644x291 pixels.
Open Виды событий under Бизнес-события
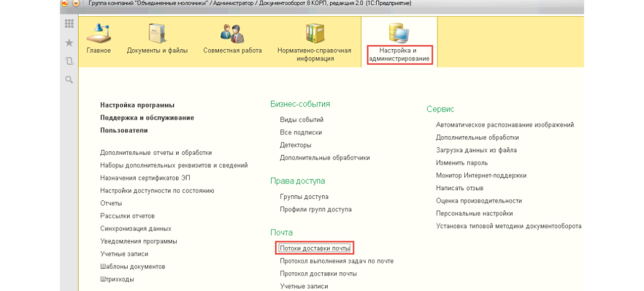tap(301, 120)
